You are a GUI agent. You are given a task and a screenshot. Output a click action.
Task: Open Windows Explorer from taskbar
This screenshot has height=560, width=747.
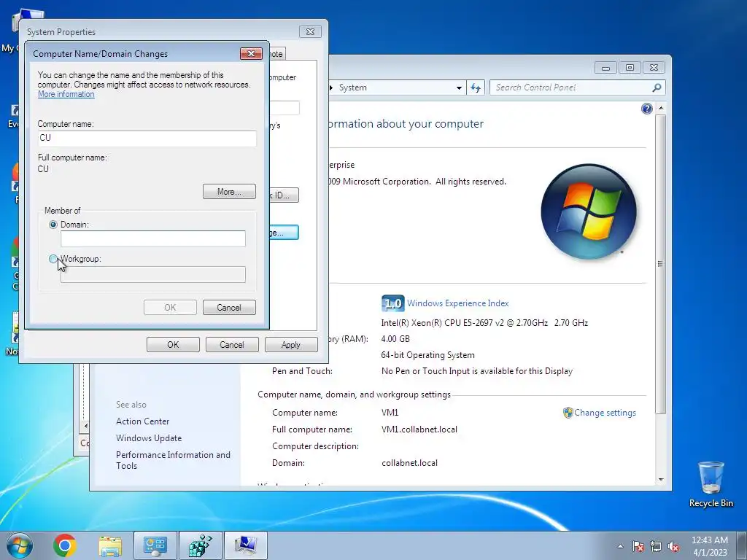pos(110,545)
